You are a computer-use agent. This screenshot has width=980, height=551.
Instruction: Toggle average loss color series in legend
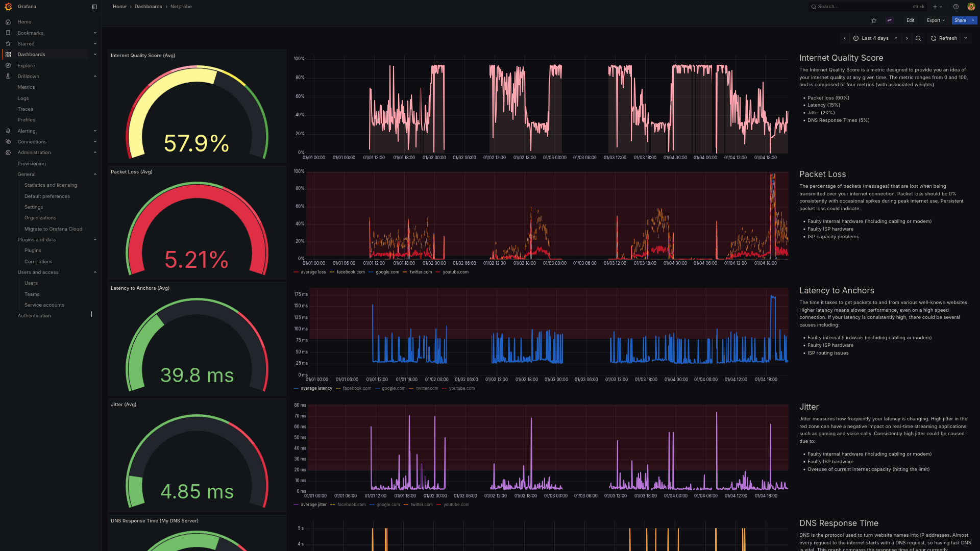click(310, 272)
